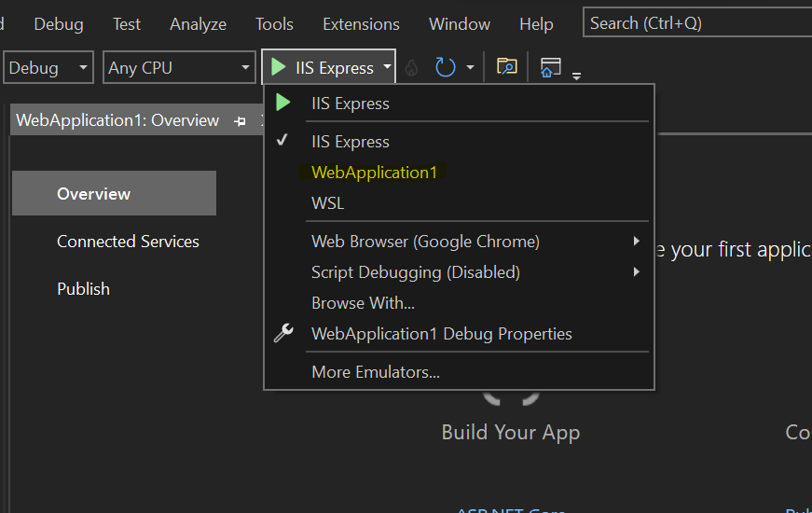Open the Debug configuration dropdown
Image resolution: width=812 pixels, height=513 pixels.
(x=48, y=67)
